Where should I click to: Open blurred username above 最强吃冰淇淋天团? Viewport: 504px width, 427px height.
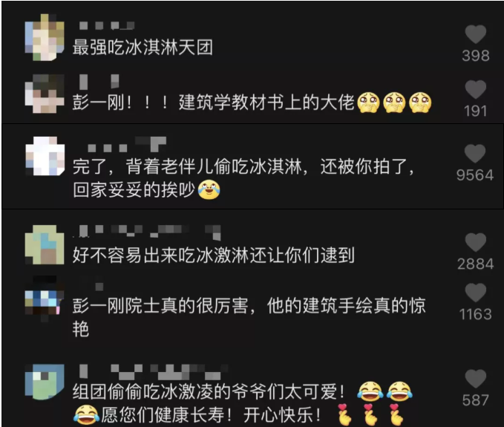point(107,26)
